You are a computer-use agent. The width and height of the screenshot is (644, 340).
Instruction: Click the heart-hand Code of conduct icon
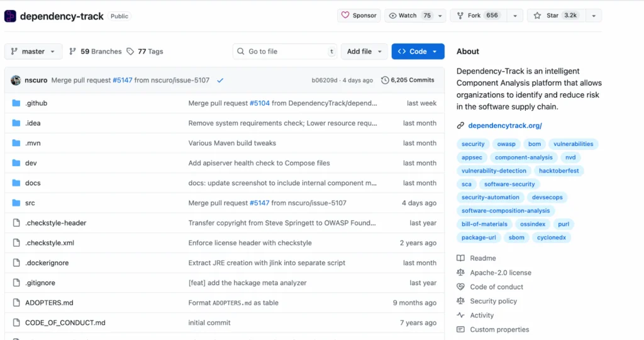click(x=460, y=287)
